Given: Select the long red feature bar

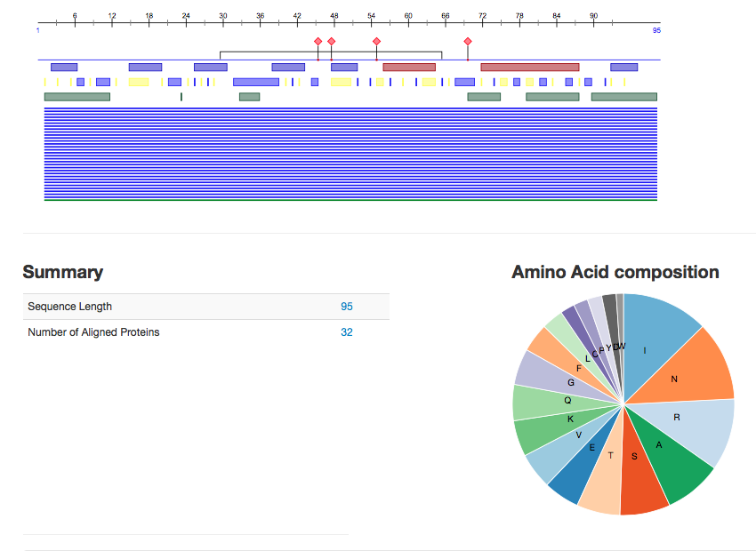Looking at the screenshot, I should [x=529, y=68].
